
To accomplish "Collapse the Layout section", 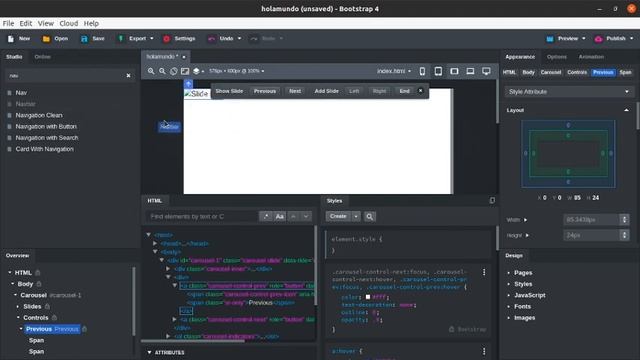I will pyautogui.click(x=626, y=110).
